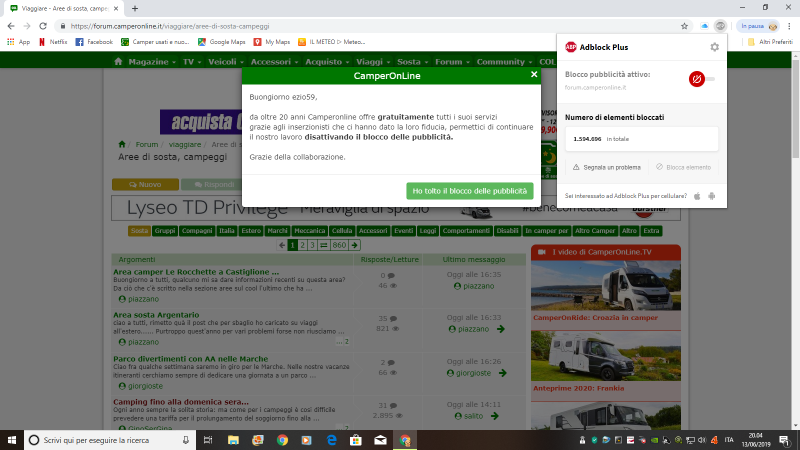Open the Netflix bookmark
Viewport: 800px width, 450px height.
coord(56,42)
